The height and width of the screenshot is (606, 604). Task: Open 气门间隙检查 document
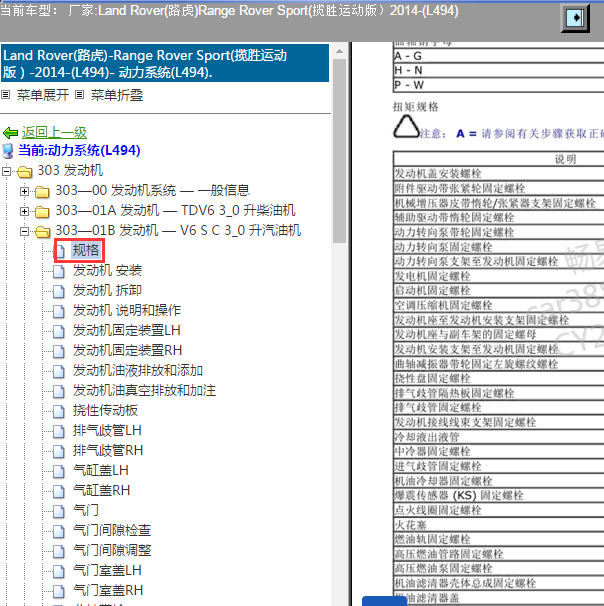point(112,531)
